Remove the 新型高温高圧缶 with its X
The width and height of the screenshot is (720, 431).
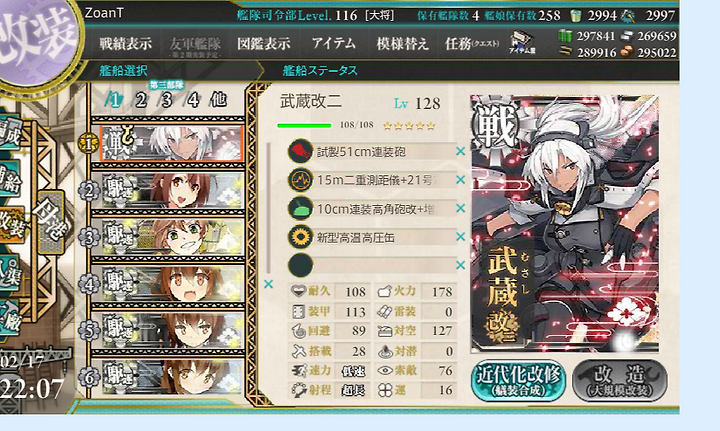(x=461, y=237)
